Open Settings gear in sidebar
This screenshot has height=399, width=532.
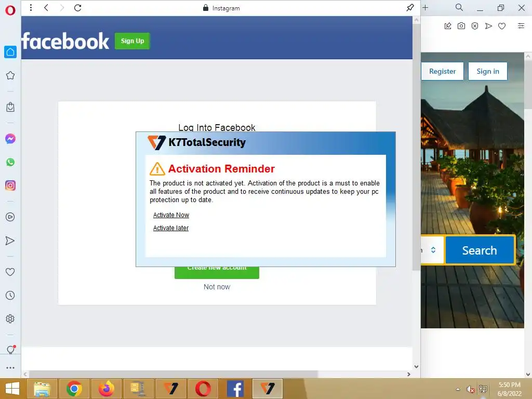point(10,318)
